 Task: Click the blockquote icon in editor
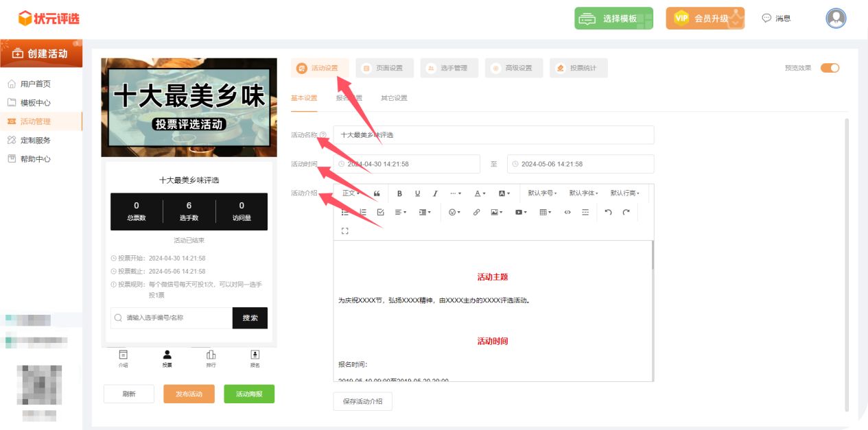[377, 193]
